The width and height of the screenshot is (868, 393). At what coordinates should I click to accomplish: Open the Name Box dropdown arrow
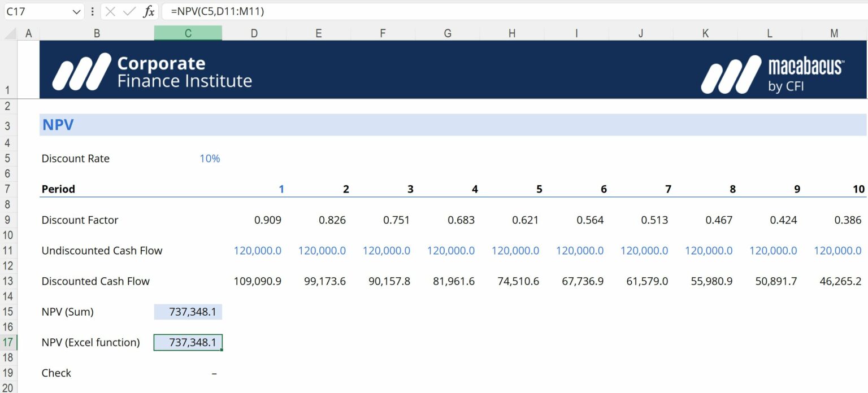(x=76, y=11)
